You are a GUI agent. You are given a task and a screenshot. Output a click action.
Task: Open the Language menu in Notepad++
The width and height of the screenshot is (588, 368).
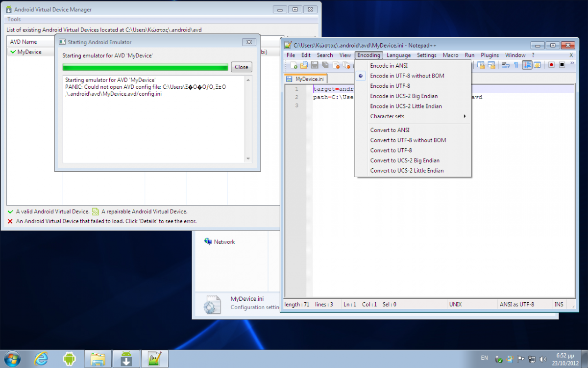pyautogui.click(x=399, y=55)
